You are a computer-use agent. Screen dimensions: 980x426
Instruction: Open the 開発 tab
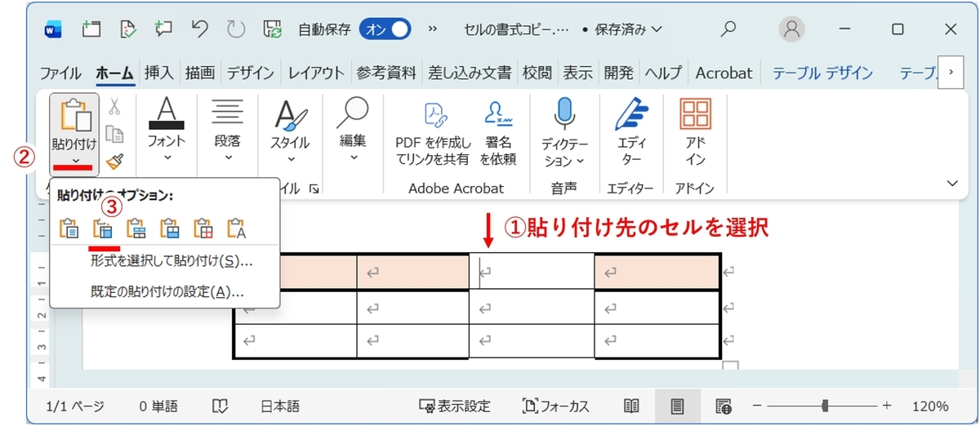[618, 73]
